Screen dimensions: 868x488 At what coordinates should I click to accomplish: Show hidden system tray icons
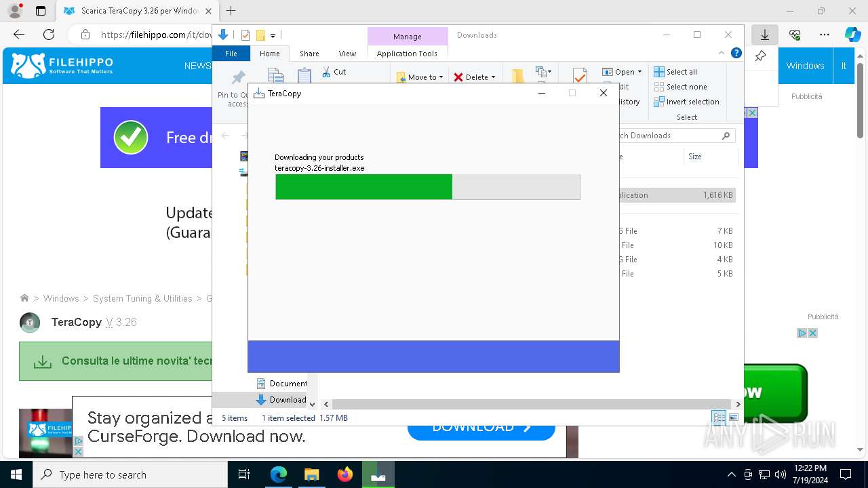(731, 474)
